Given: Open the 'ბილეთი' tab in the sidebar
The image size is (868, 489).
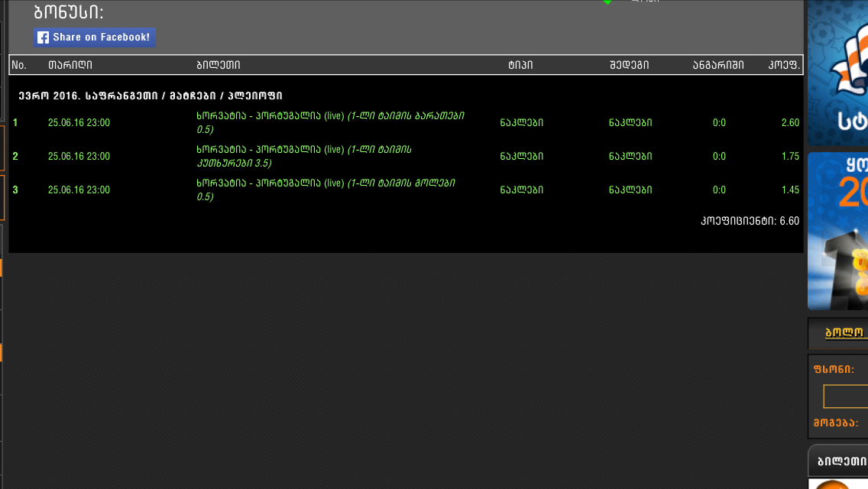Looking at the screenshot, I should pyautogui.click(x=838, y=461).
